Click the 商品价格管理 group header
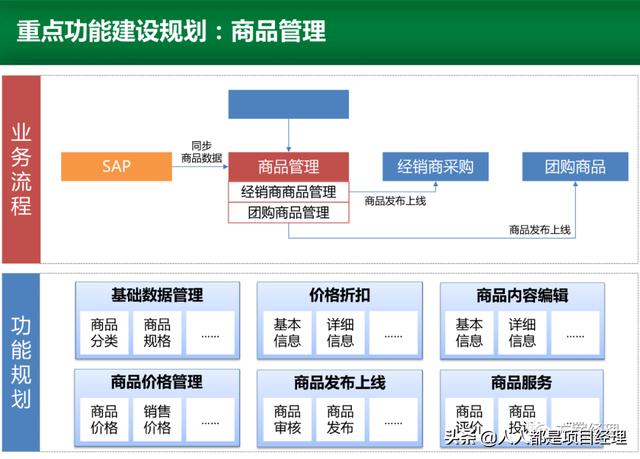 (x=157, y=382)
